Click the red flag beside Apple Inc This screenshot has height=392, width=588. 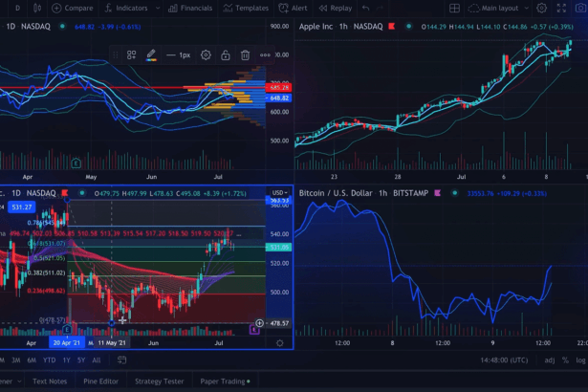[x=392, y=26]
